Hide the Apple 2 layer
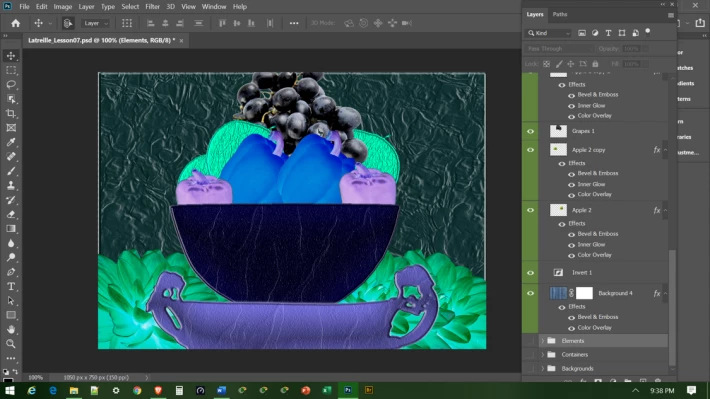 (x=530, y=210)
